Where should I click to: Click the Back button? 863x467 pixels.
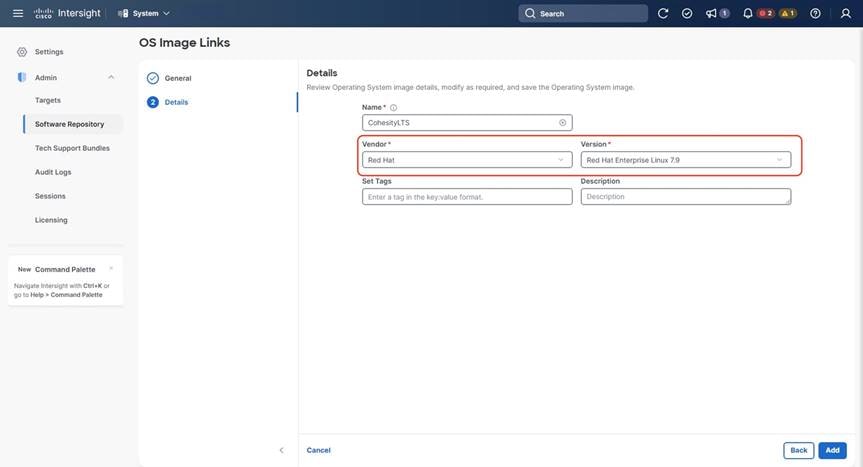coord(799,450)
